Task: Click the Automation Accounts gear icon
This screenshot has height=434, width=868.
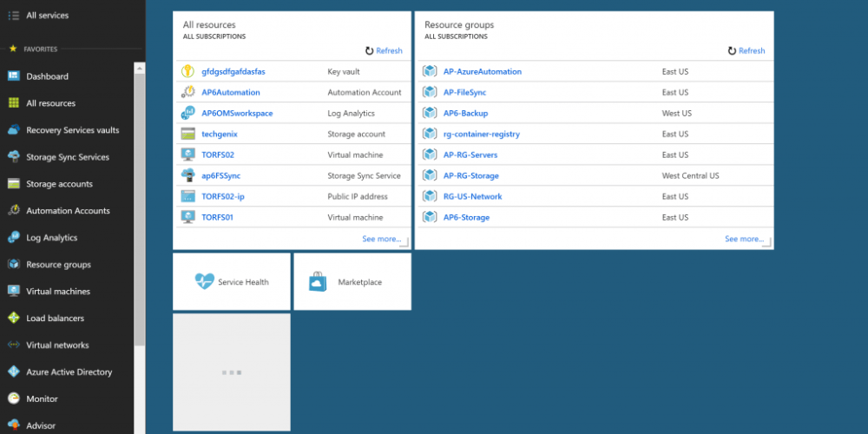Action: click(x=14, y=210)
